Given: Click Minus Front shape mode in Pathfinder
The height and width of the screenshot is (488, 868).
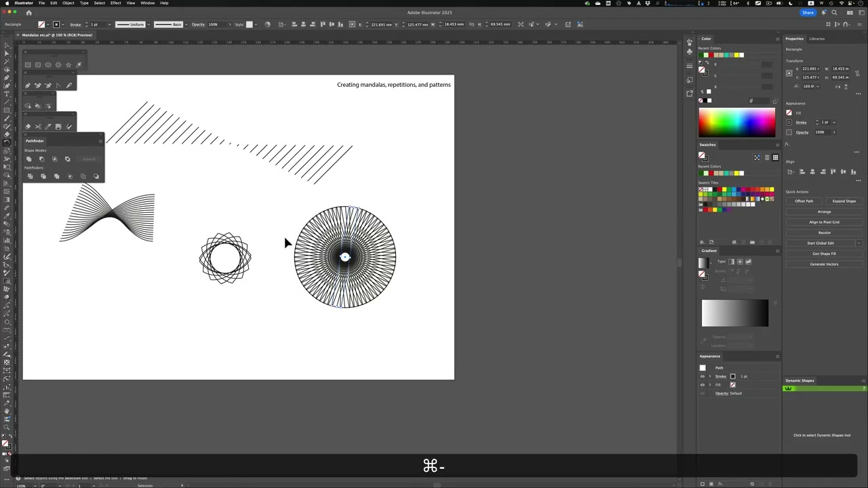Looking at the screenshot, I should (x=41, y=159).
